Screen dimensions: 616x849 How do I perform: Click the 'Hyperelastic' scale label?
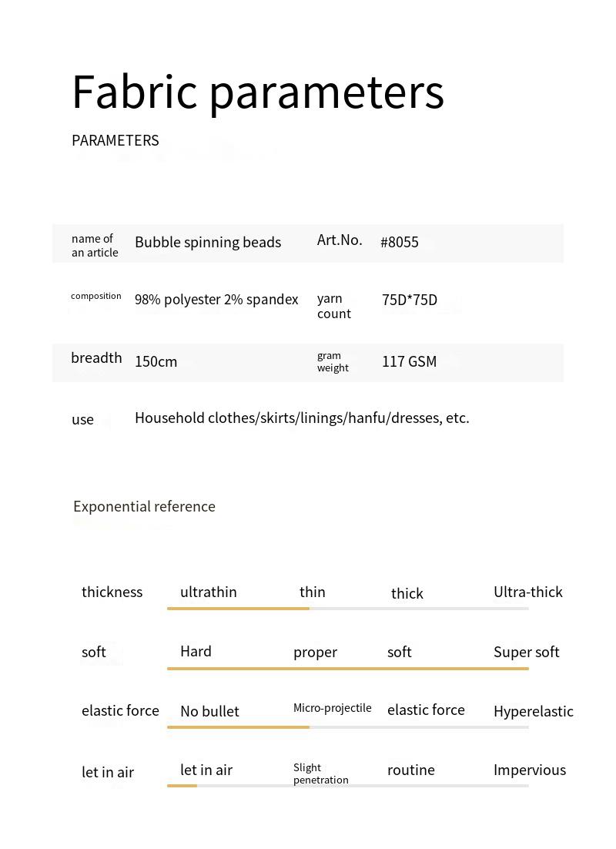point(534,711)
